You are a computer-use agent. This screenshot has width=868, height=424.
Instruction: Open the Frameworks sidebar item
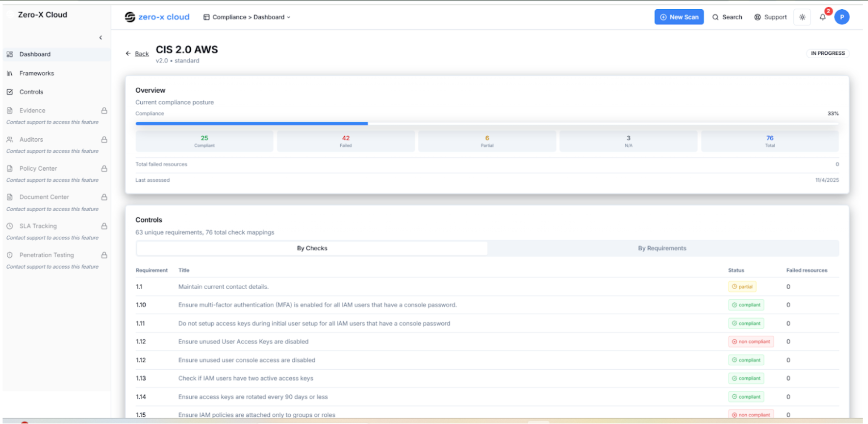tap(56, 73)
